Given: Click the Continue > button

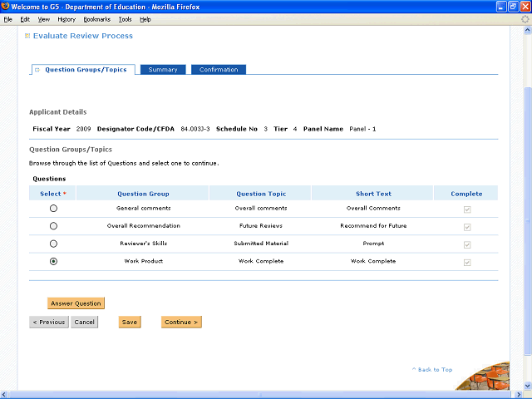Looking at the screenshot, I should coord(181,322).
